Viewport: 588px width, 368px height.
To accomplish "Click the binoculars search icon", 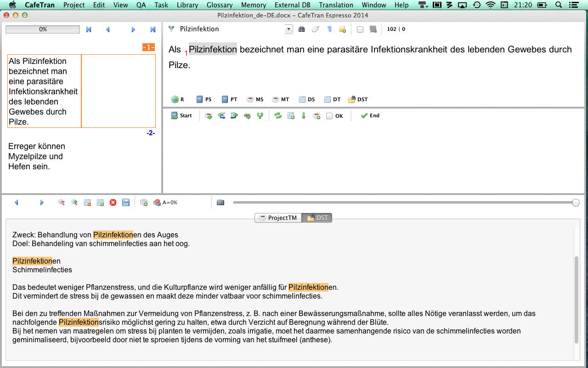I will [x=302, y=29].
